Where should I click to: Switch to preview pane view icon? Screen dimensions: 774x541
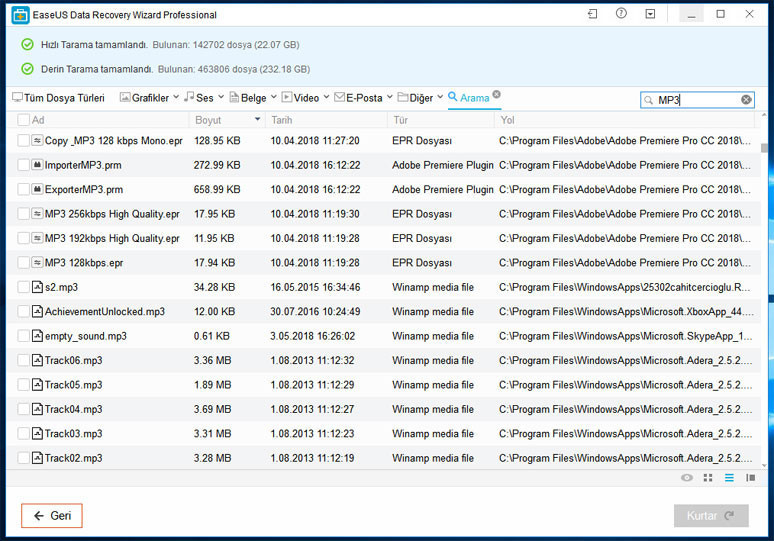tap(750, 478)
